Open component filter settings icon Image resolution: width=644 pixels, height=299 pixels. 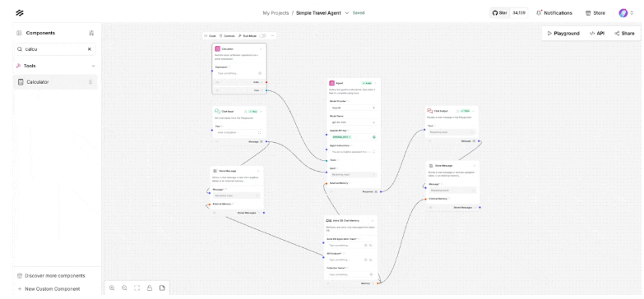click(x=91, y=33)
